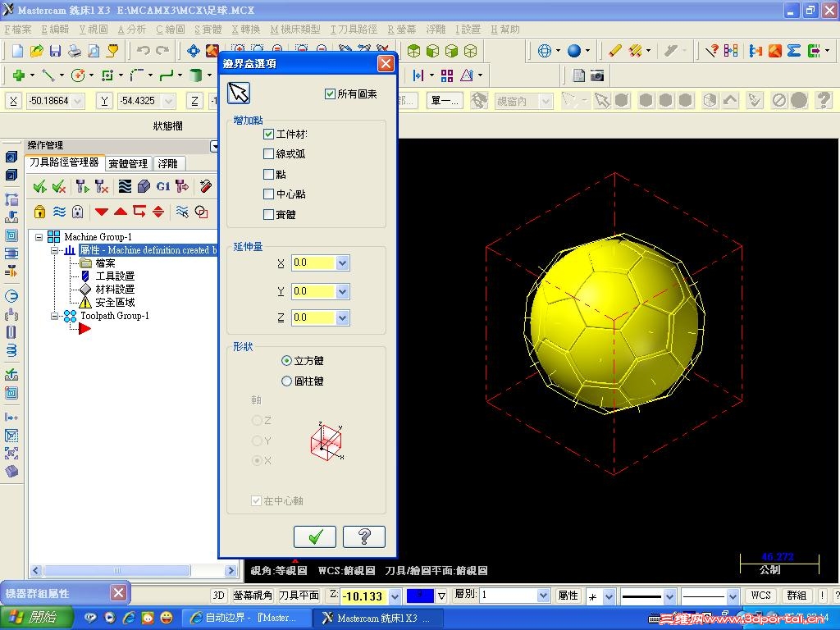Click the 3D toggle button
Image resolution: width=840 pixels, height=630 pixels.
218,596
